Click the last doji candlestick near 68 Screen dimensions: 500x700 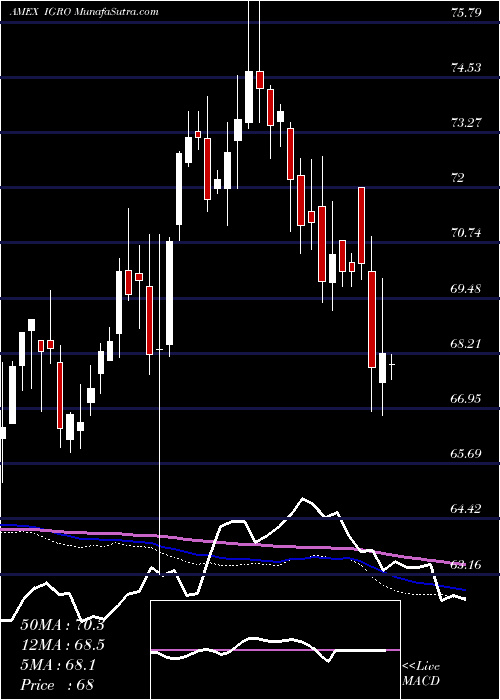[x=392, y=367]
